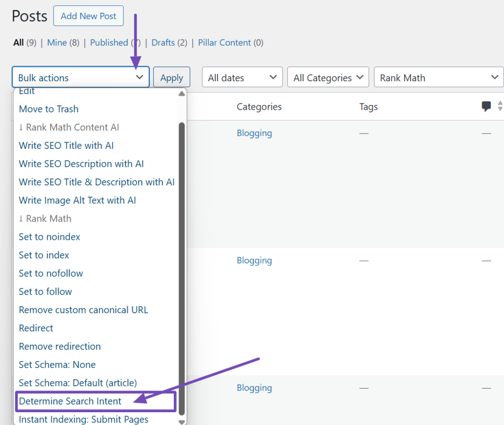Select Instant Indexing: Submit Pages
The width and height of the screenshot is (504, 425).
[x=84, y=419]
